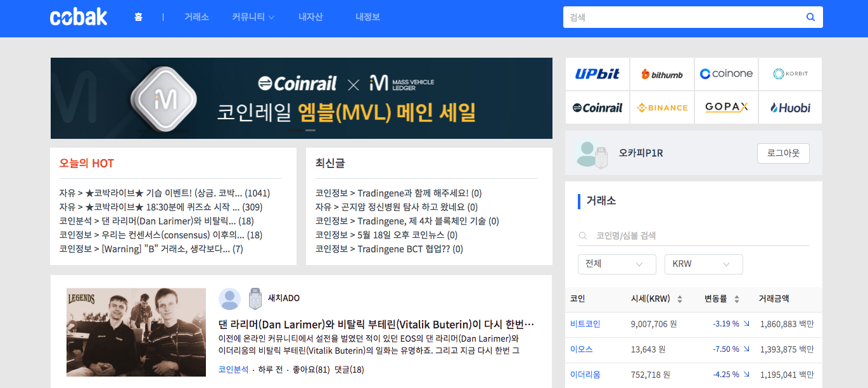868x388 pixels.
Task: Select the bithumb exchange logo
Action: [x=662, y=74]
